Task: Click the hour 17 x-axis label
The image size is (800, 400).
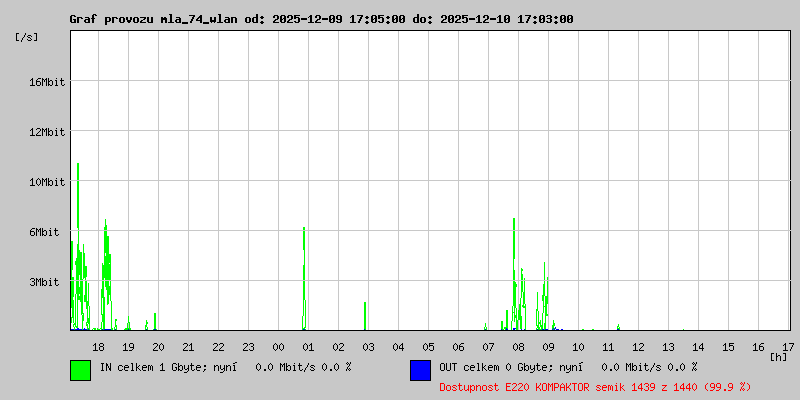Action: pyautogui.click(x=788, y=347)
